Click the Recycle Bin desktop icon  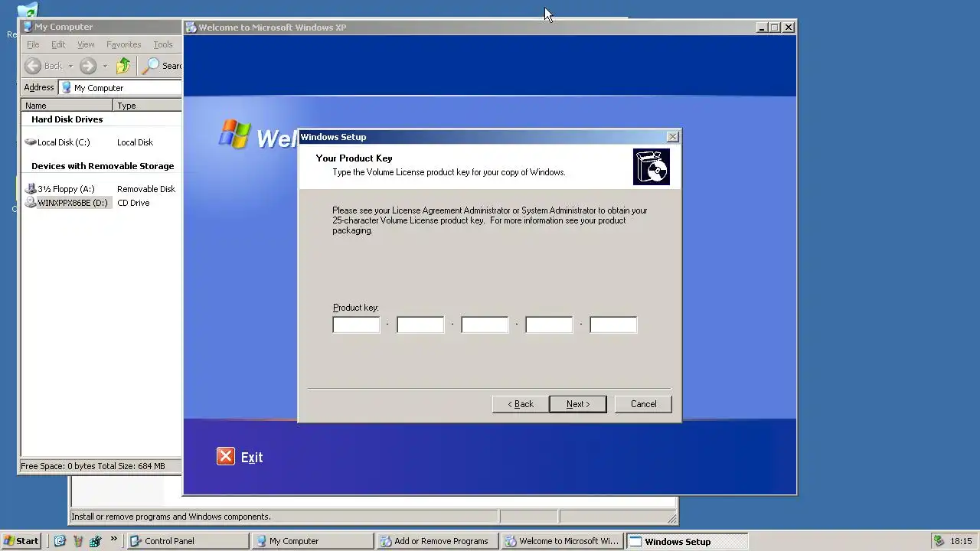point(28,11)
